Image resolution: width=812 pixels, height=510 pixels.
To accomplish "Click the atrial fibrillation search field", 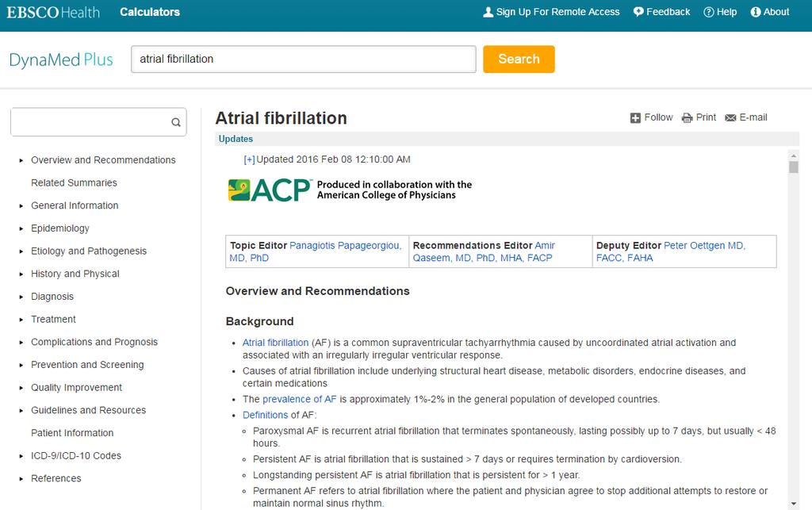I will (304, 59).
